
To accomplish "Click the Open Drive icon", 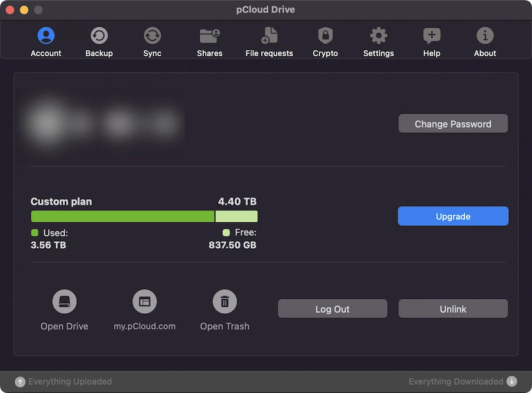I will point(64,301).
